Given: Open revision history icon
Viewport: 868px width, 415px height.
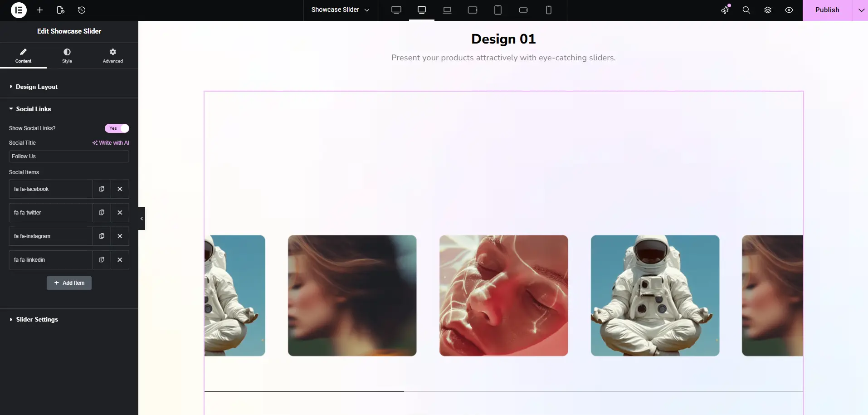Looking at the screenshot, I should point(82,10).
